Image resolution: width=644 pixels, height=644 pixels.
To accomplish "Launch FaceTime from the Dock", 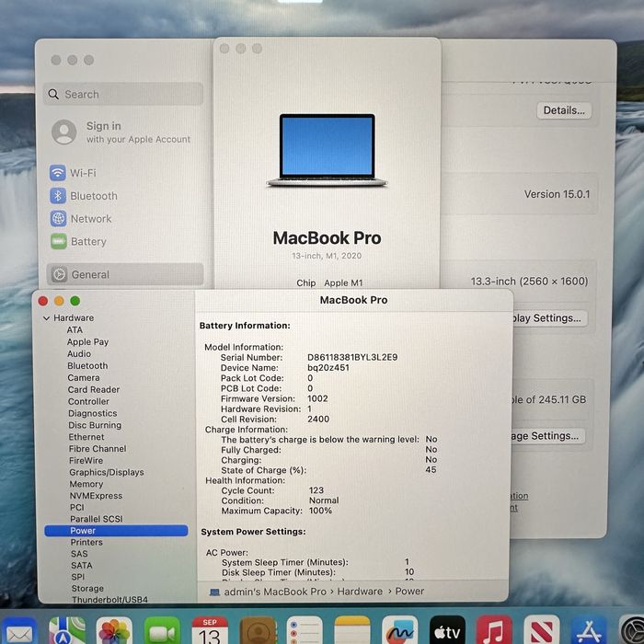I will coord(162,631).
